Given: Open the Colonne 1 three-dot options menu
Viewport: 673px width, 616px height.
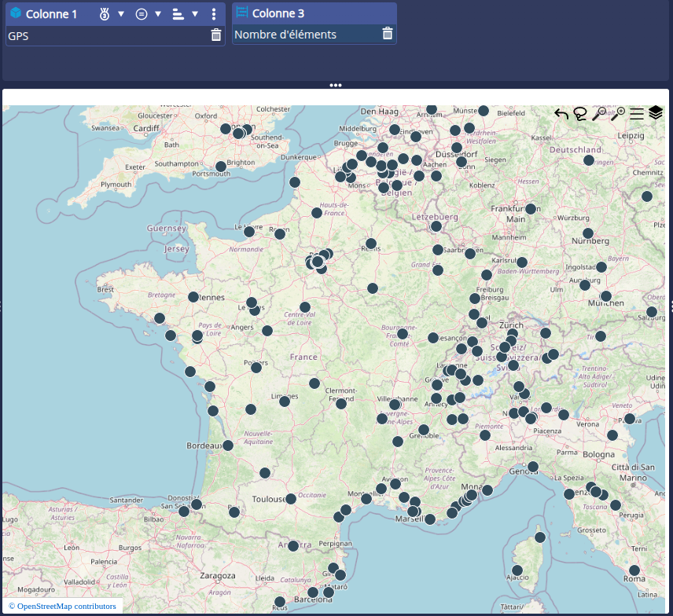Looking at the screenshot, I should (x=214, y=14).
